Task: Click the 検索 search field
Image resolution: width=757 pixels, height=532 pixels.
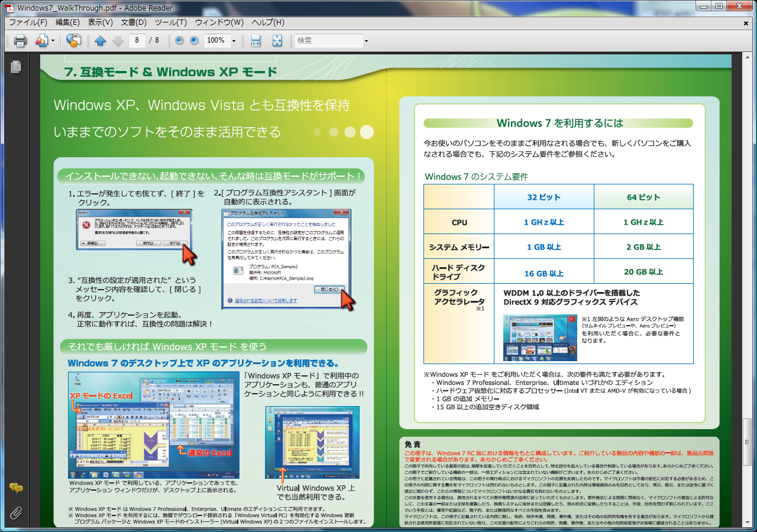Action: tap(329, 40)
